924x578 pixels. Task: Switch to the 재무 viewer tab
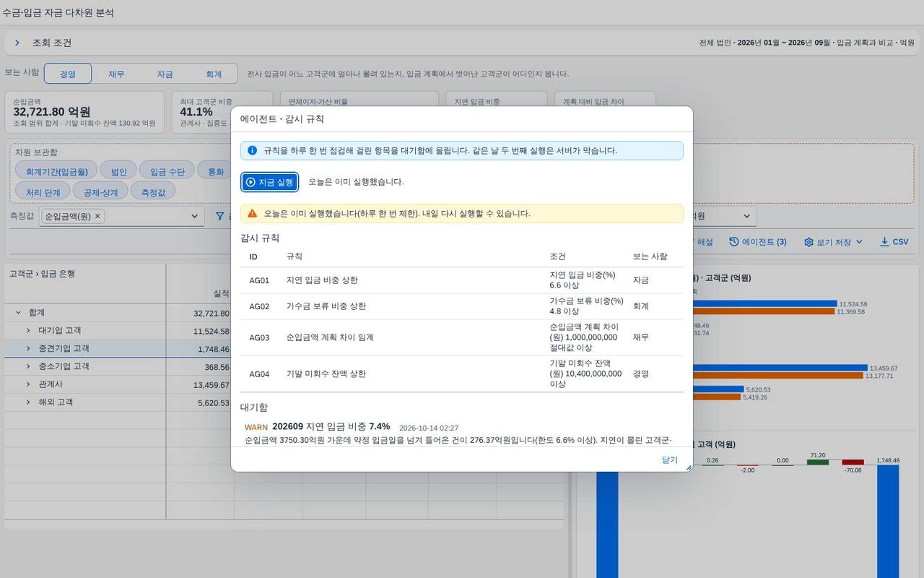(116, 74)
